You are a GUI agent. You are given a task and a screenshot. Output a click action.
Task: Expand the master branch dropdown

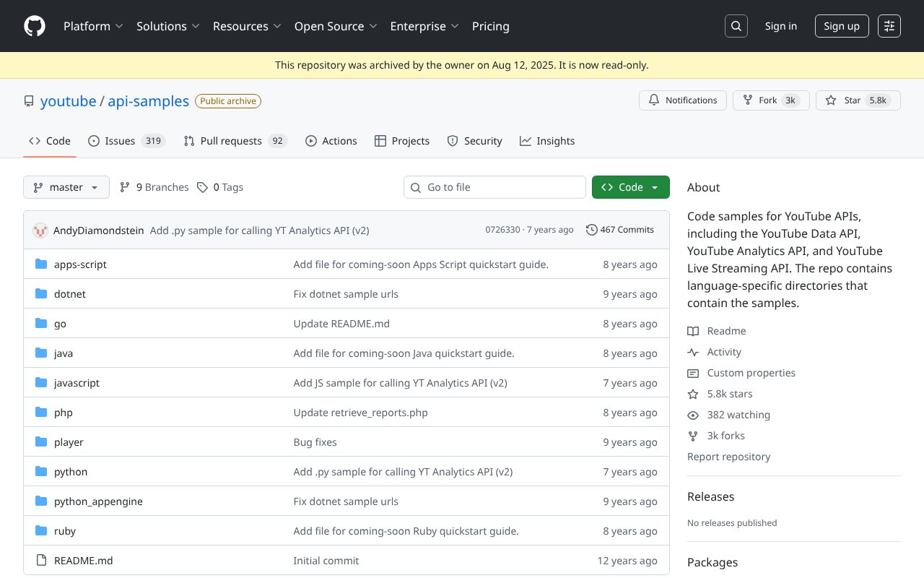(66, 187)
